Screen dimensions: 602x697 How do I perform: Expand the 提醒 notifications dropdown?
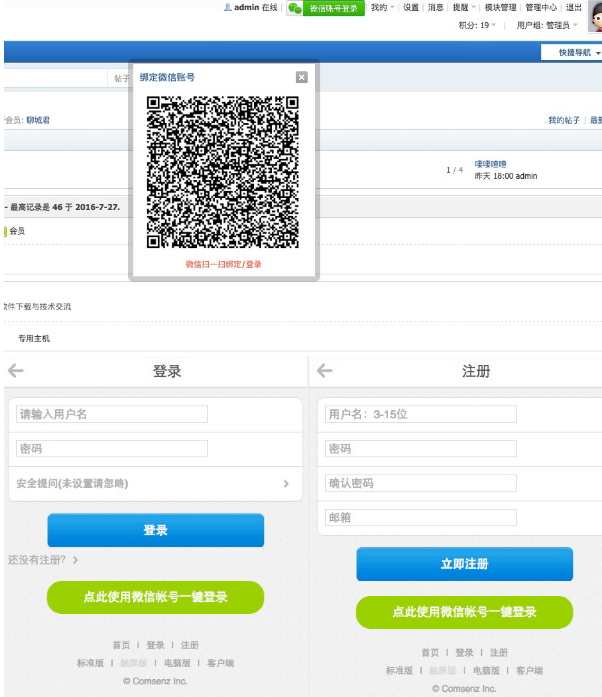click(x=464, y=8)
